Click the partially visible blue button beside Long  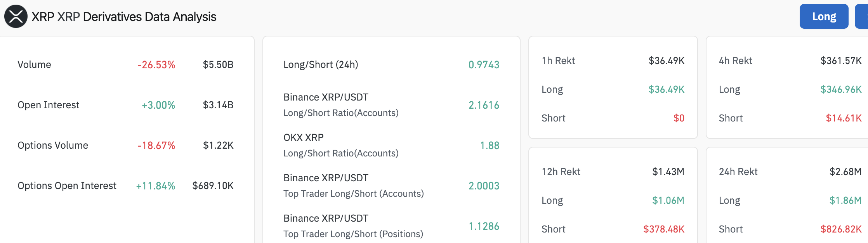[x=862, y=16]
